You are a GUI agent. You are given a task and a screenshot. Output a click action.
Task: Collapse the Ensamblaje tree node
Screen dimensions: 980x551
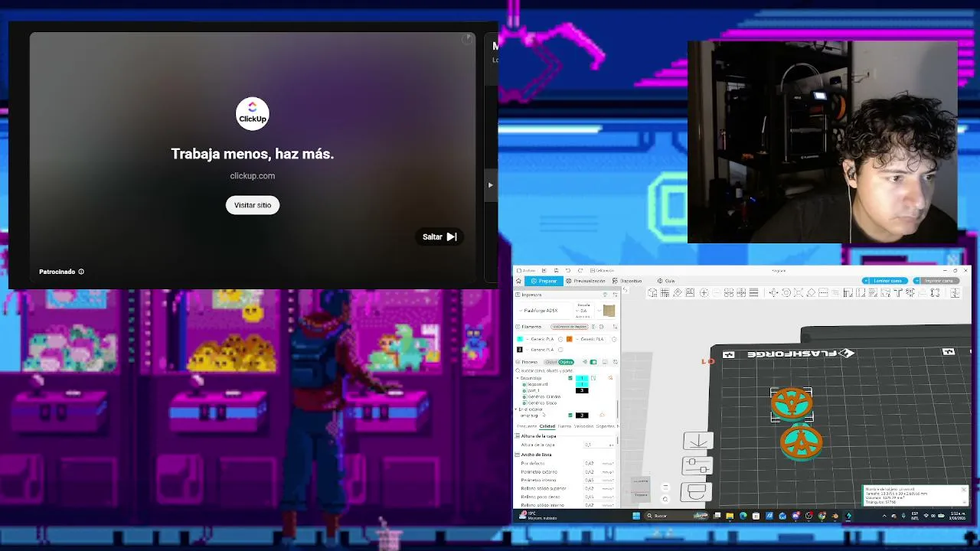[518, 378]
